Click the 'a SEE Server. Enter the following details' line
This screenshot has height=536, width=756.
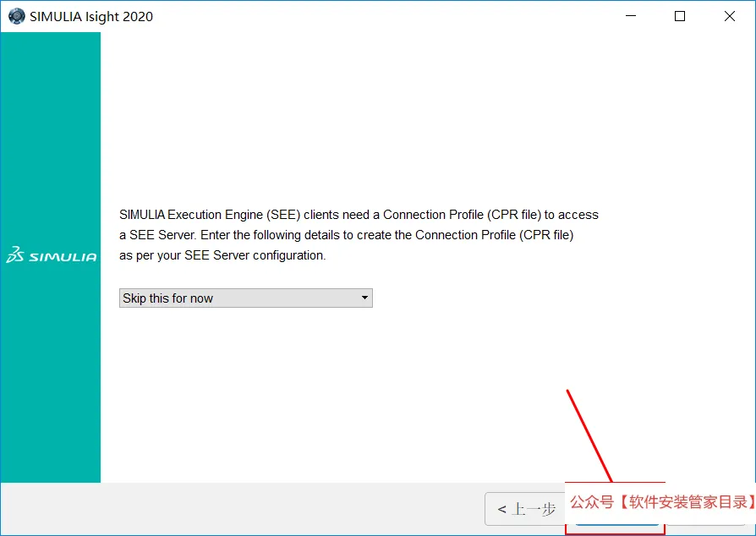346,235
